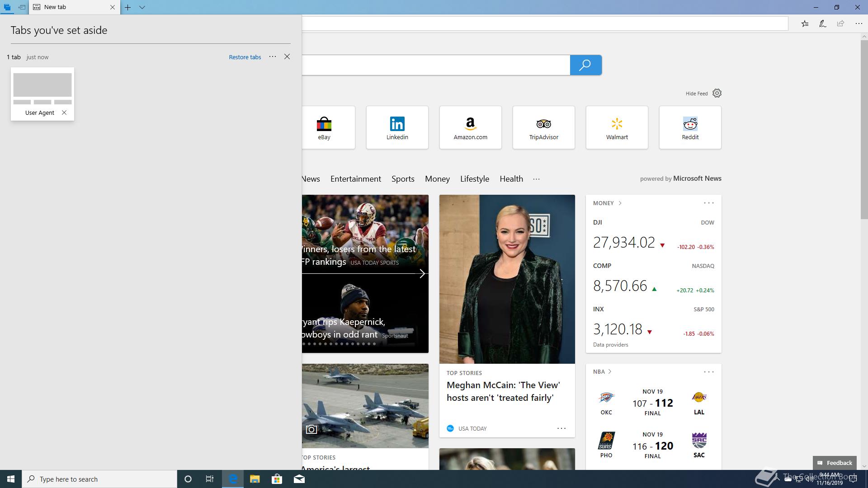Open the Amazon.com top site tile
Viewport: 868px width, 488px height.
pos(471,127)
